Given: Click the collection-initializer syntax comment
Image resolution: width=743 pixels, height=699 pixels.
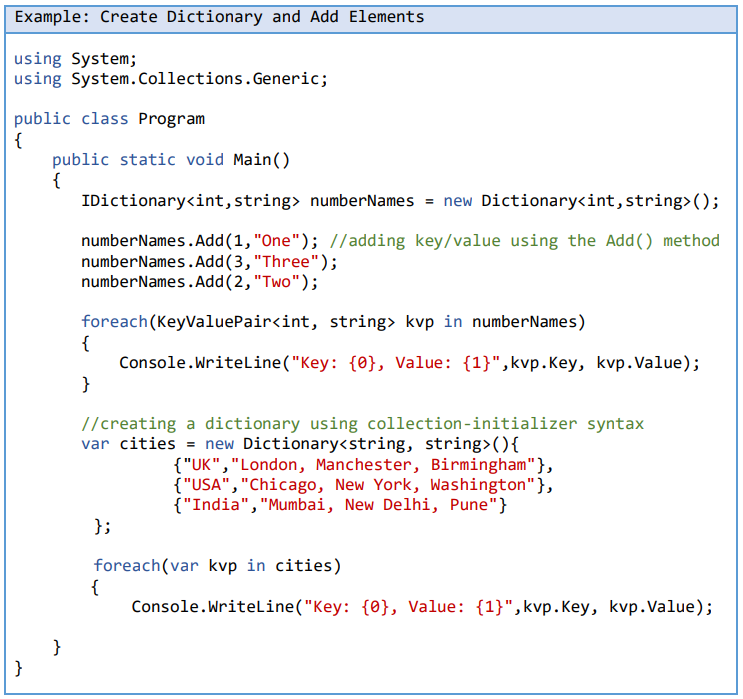Looking at the screenshot, I should point(362,424).
